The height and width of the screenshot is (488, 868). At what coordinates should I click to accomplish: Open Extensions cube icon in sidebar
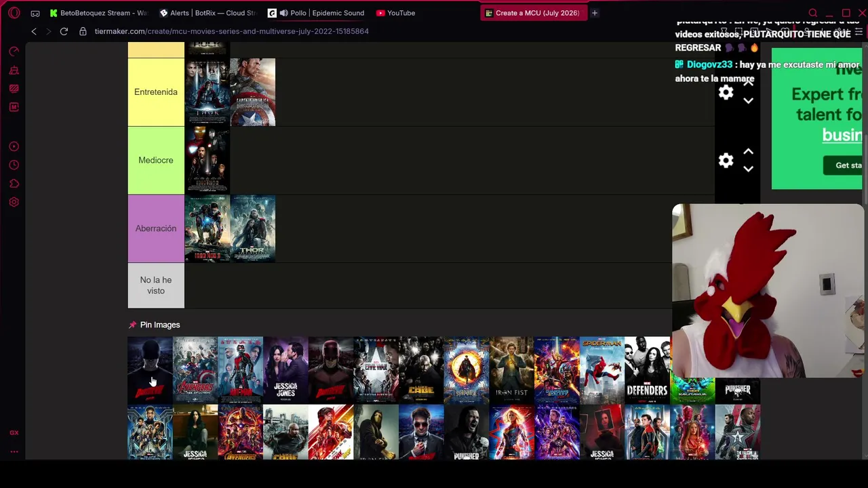(14, 183)
